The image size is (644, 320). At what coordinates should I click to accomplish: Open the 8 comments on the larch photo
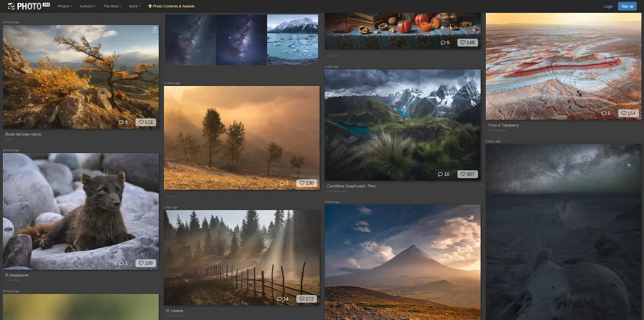(123, 122)
